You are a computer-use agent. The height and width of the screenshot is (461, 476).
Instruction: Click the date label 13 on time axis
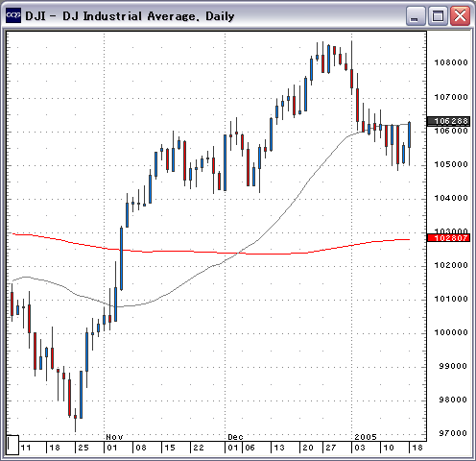coord(279,448)
